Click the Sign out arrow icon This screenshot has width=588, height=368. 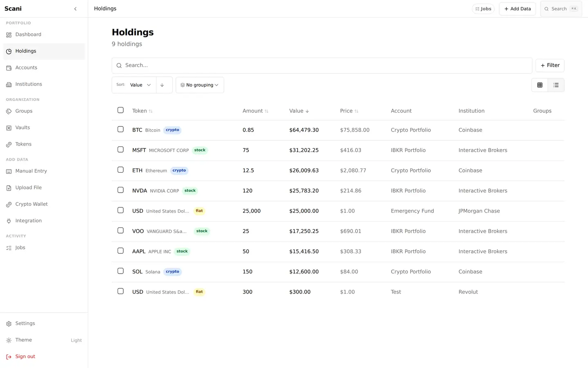tap(9, 357)
